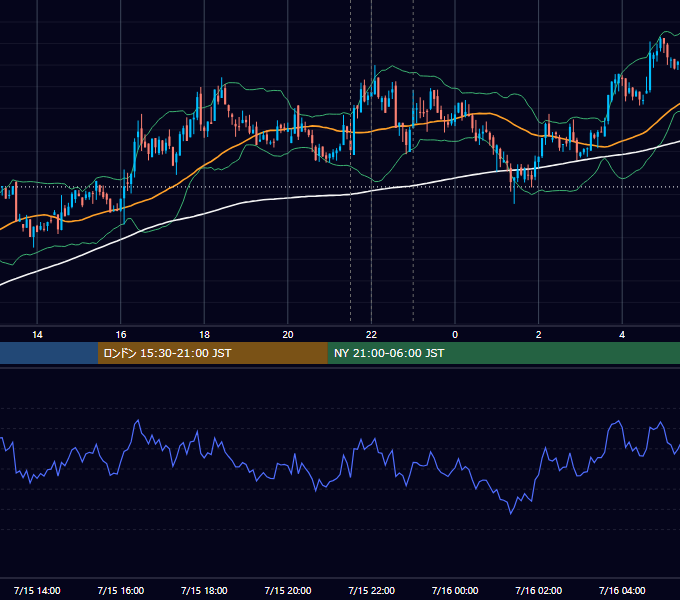
Task: Click the London session bar 15:30-21:00 JST
Action: click(x=212, y=353)
